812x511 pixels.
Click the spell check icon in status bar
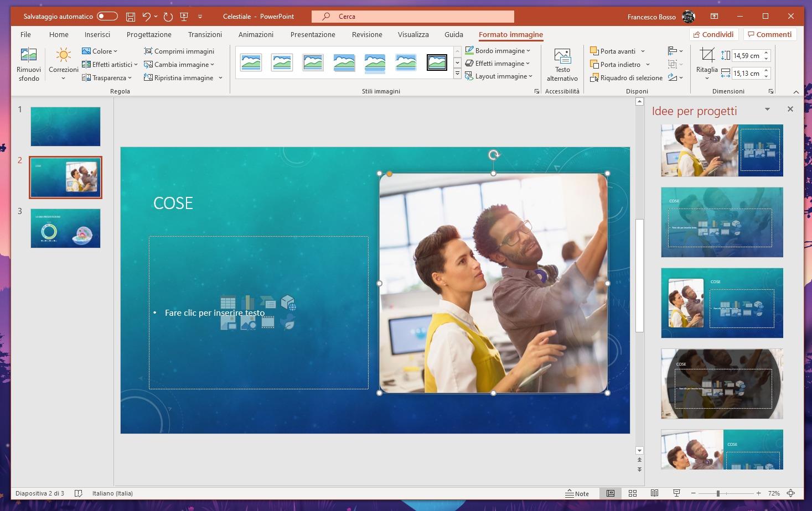click(79, 493)
